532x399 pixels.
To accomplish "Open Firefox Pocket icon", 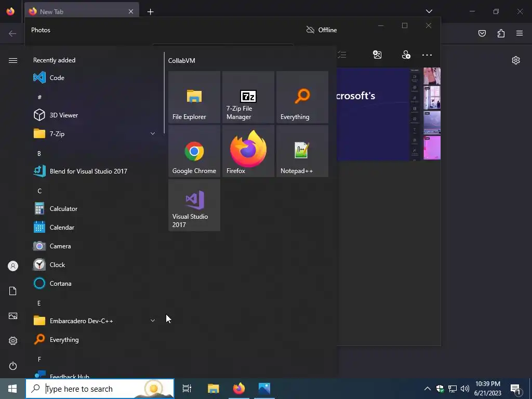I will 482,33.
